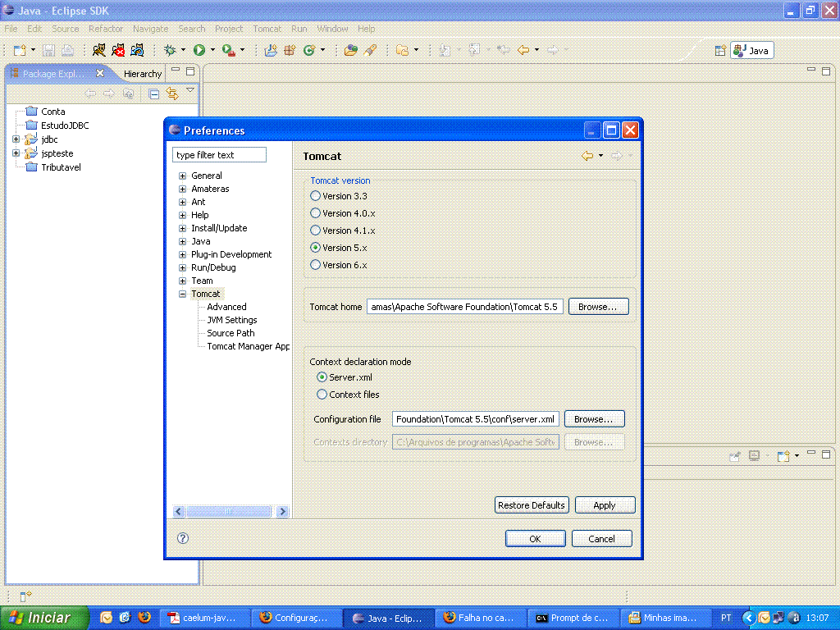Click the back arrow in Preferences header

click(x=587, y=156)
